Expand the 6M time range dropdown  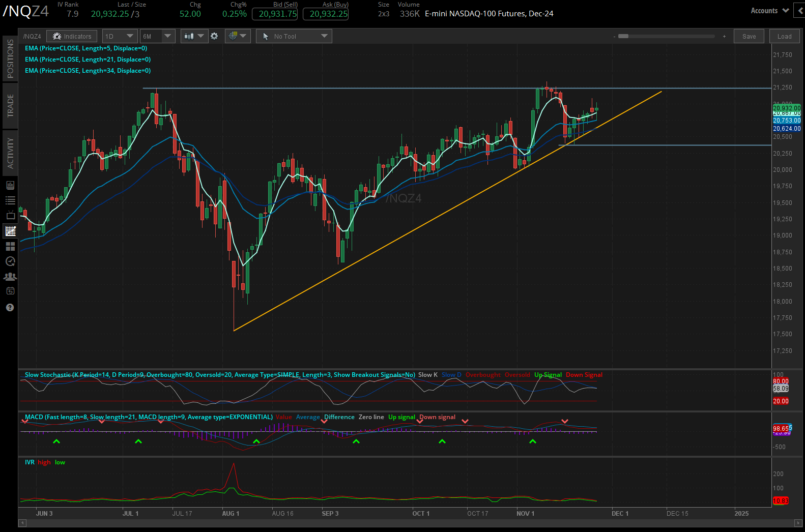pyautogui.click(x=158, y=36)
